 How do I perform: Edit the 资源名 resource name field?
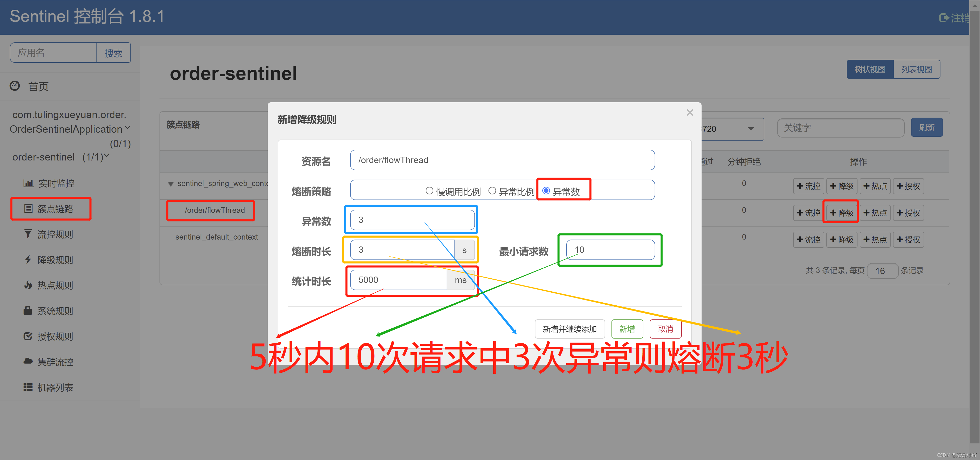coord(502,160)
